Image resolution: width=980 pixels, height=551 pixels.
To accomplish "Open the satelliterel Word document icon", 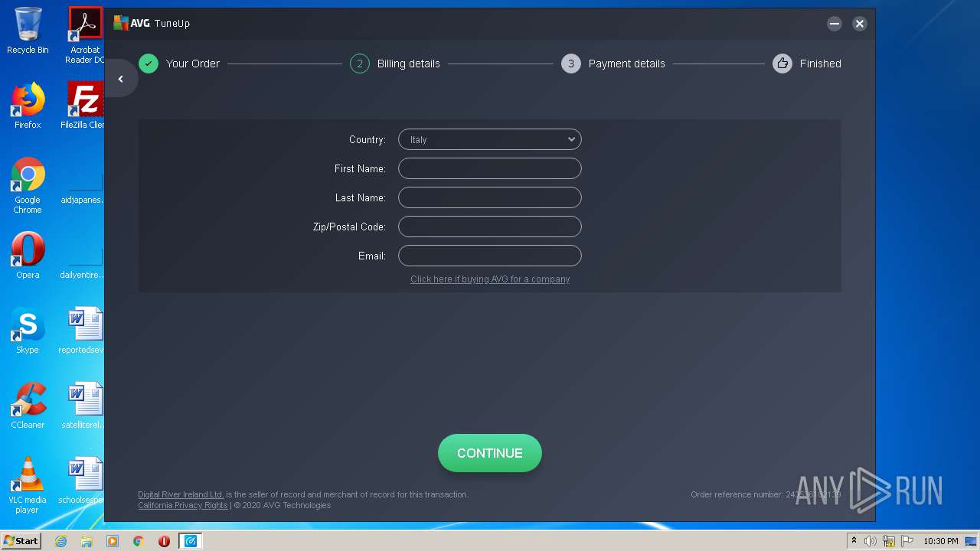I will click(85, 406).
